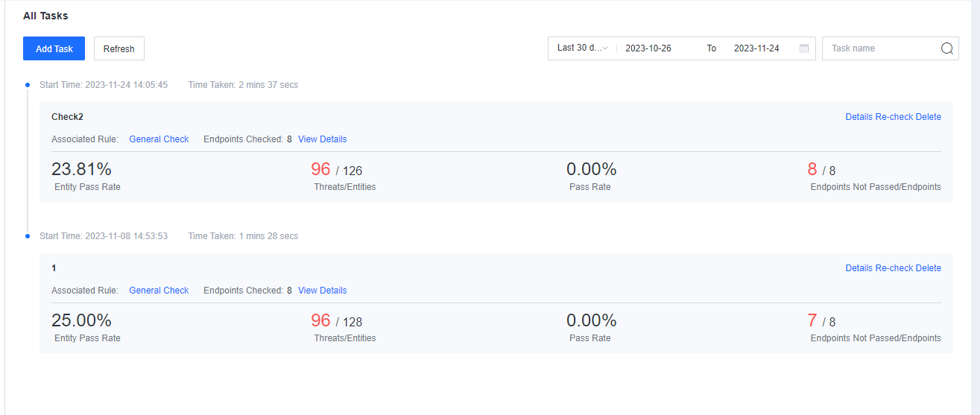
Task: Click the Check2 timeline marker dot
Action: 28,85
